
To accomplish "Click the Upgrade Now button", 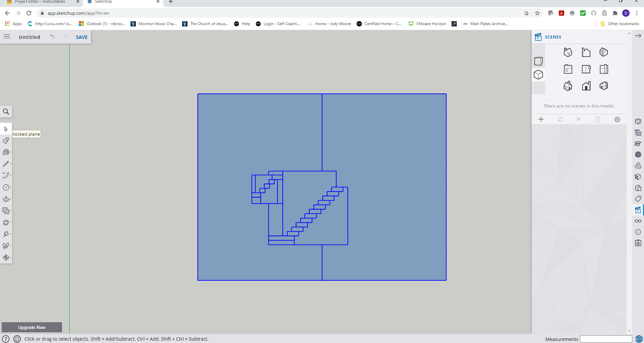I will coord(32,327).
